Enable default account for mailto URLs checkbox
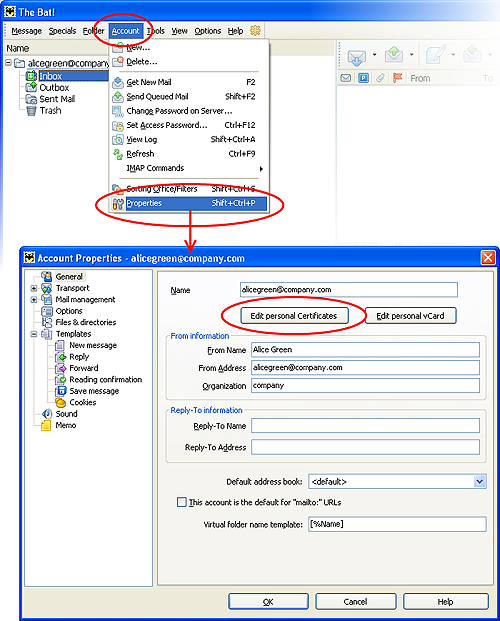This screenshot has width=500, height=621. [x=181, y=502]
